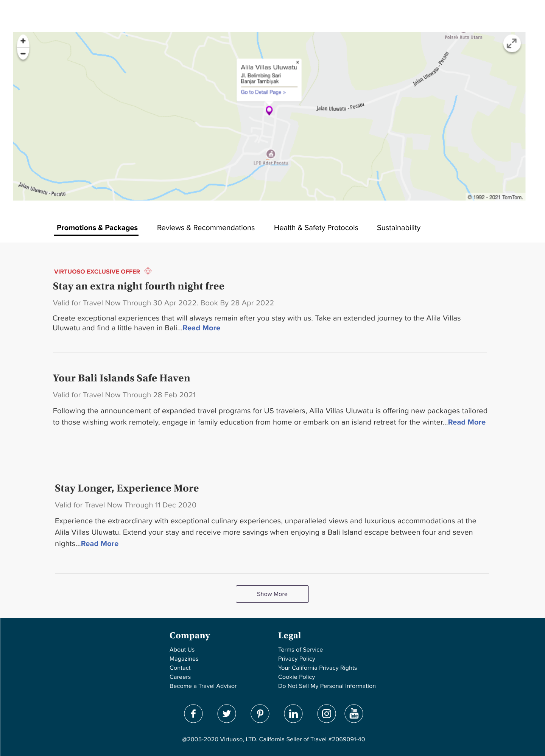Open Your California Privacy Rights

tap(318, 668)
